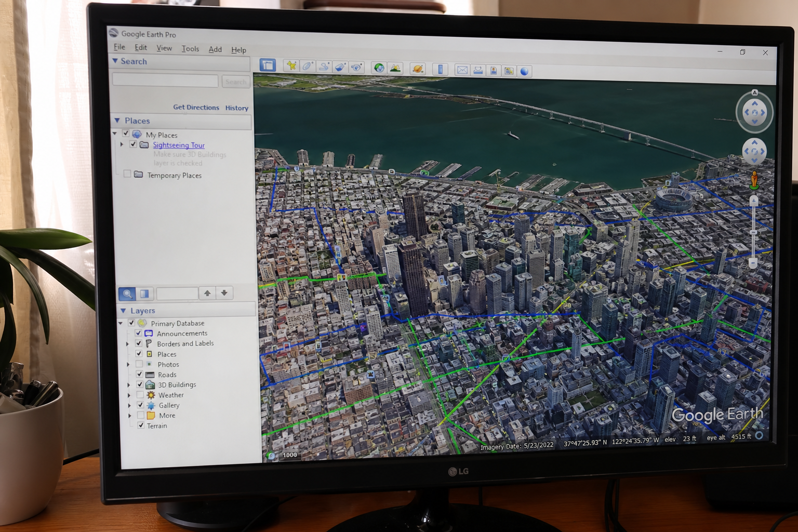Click the Record a Tour icon

[x=356, y=67]
